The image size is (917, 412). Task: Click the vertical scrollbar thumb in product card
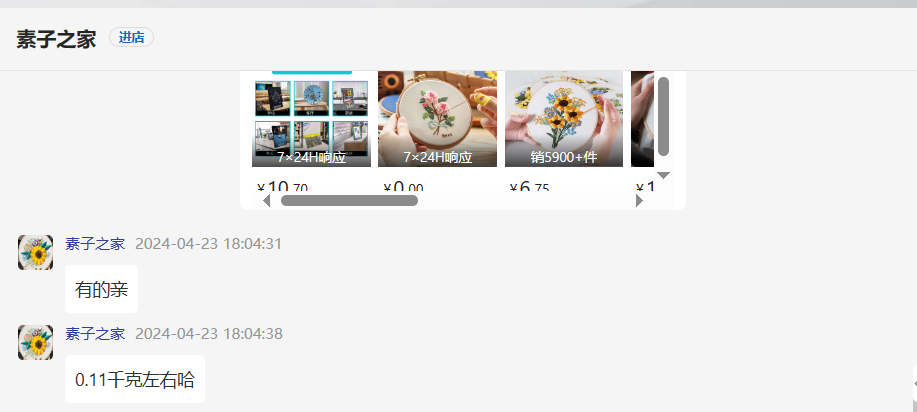tap(663, 116)
